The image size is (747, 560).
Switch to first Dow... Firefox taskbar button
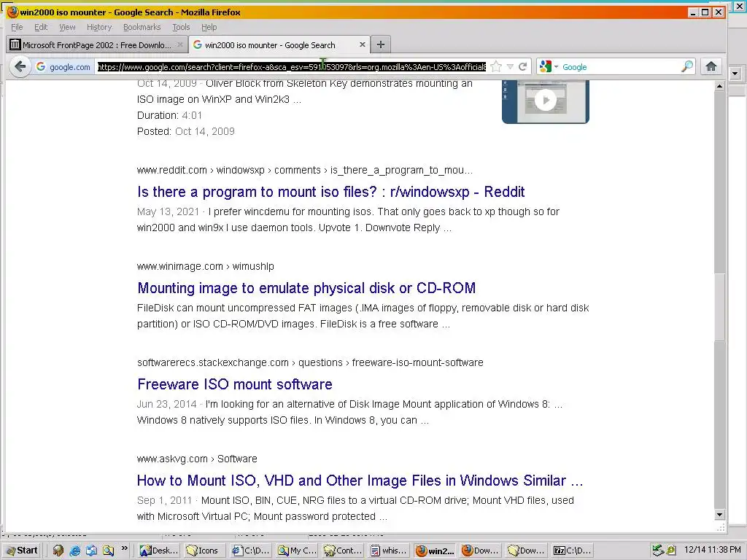pos(481,551)
